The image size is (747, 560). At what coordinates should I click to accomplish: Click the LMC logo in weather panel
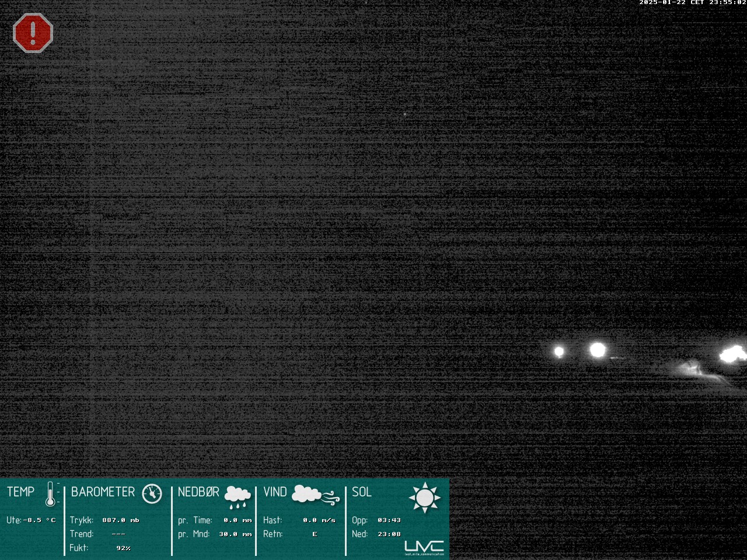424,547
